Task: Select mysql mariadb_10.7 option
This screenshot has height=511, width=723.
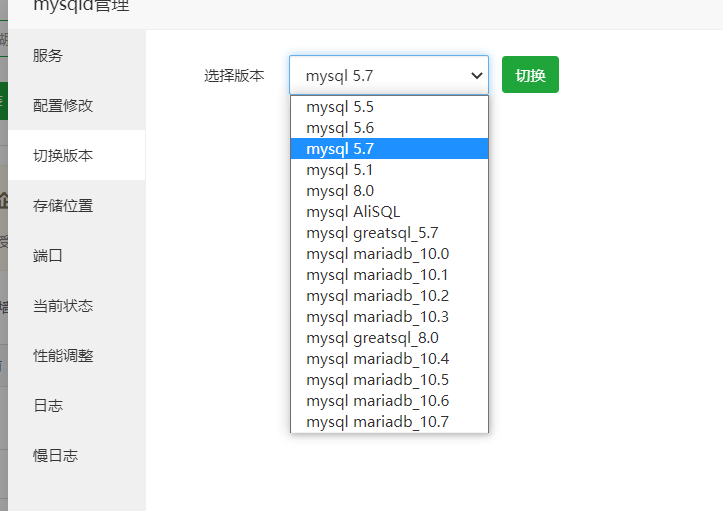Action: [389, 422]
